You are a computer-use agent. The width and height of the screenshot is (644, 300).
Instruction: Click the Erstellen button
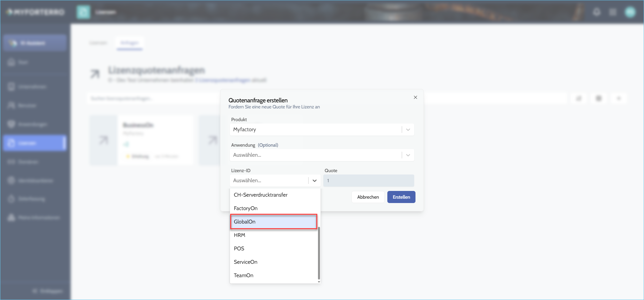pos(401,197)
